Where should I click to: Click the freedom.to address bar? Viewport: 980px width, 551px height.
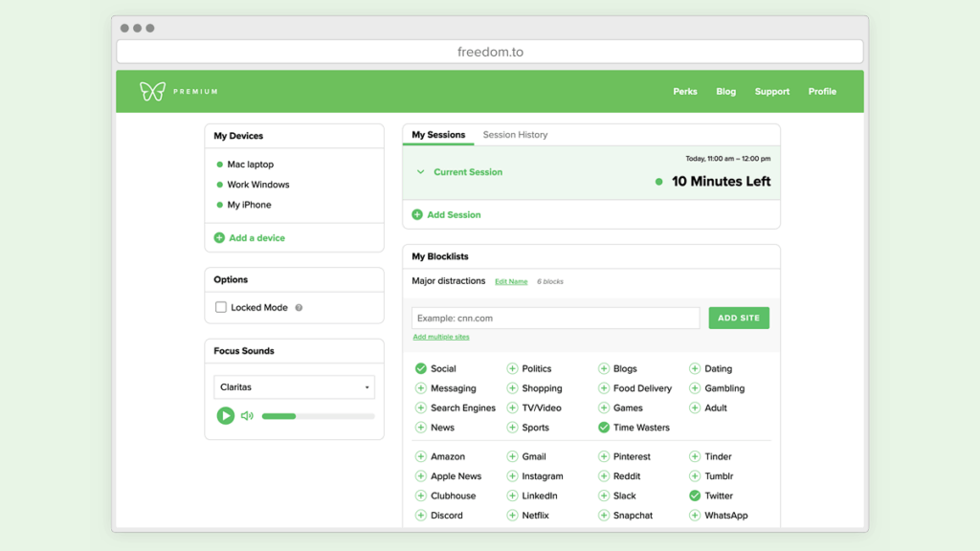tap(490, 52)
